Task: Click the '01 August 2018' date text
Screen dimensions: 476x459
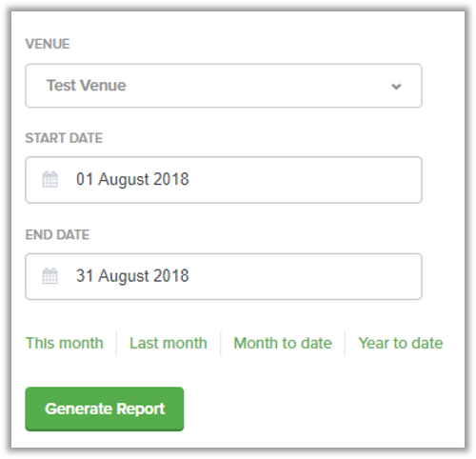Action: pos(132,179)
